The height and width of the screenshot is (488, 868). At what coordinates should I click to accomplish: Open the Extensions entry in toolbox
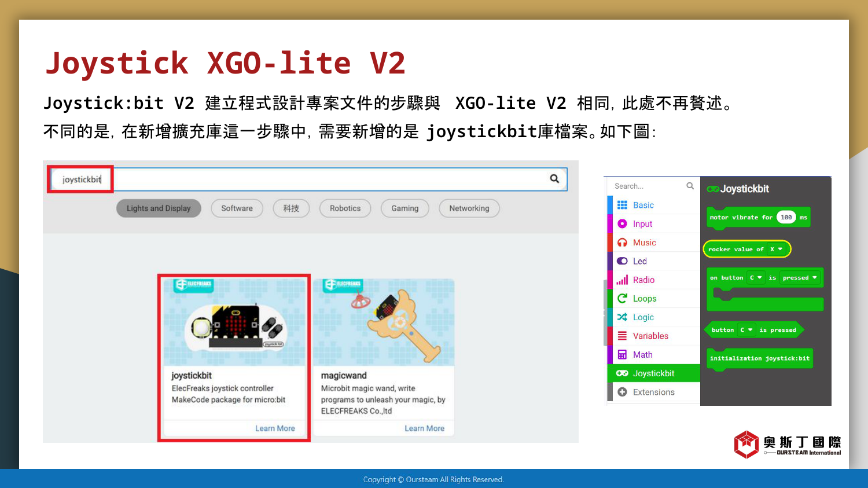[x=653, y=392]
